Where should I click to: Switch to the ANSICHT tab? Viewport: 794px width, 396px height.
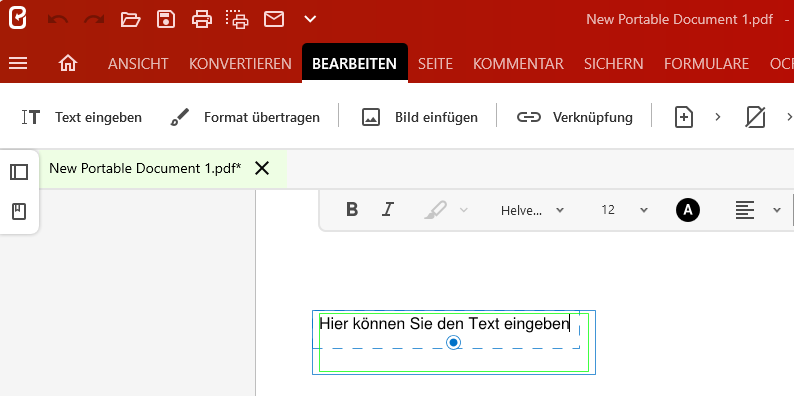click(x=138, y=64)
